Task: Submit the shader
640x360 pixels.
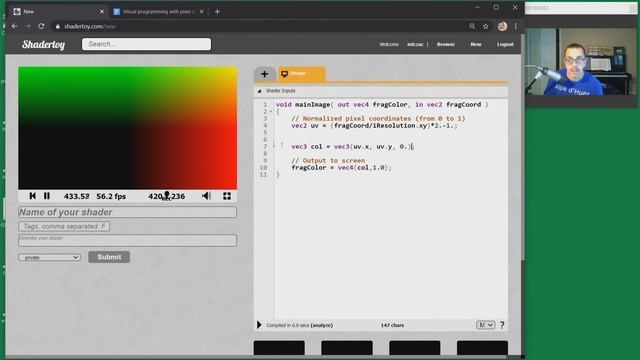Action: click(109, 257)
